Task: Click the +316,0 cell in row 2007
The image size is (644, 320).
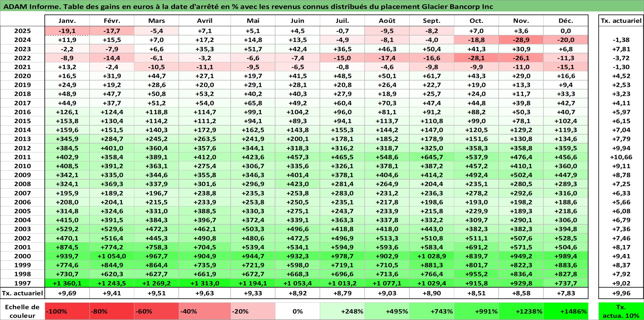Action: 566,193
